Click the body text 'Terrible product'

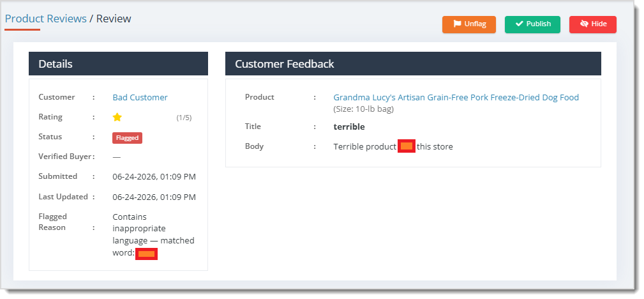(x=364, y=146)
